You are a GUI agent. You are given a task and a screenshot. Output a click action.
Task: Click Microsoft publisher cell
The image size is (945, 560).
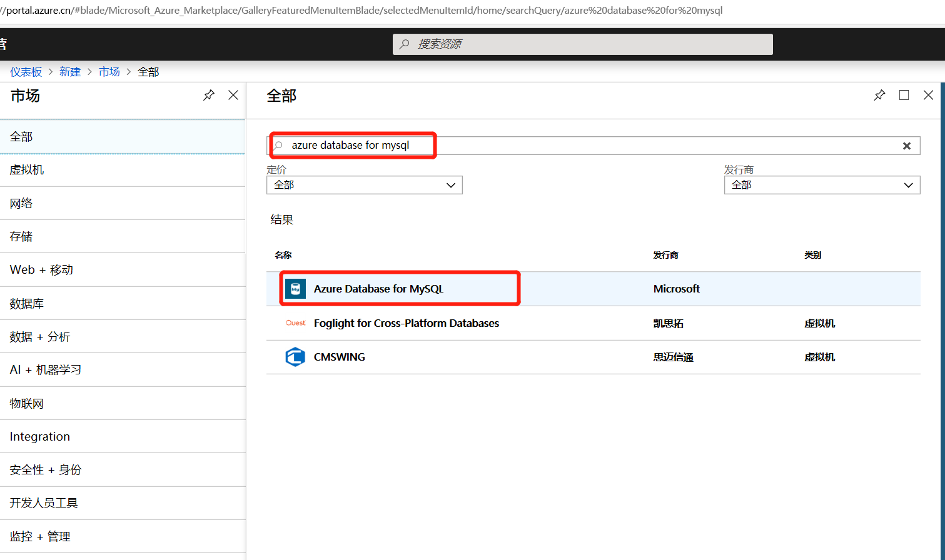click(x=677, y=289)
